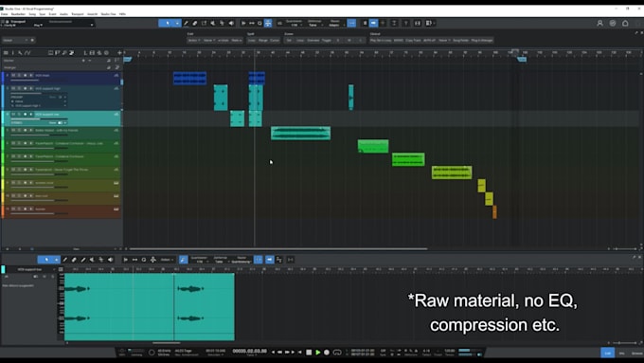Click the Plug-in Manager macro button
Screen dimensions: 644x363
point(482,41)
